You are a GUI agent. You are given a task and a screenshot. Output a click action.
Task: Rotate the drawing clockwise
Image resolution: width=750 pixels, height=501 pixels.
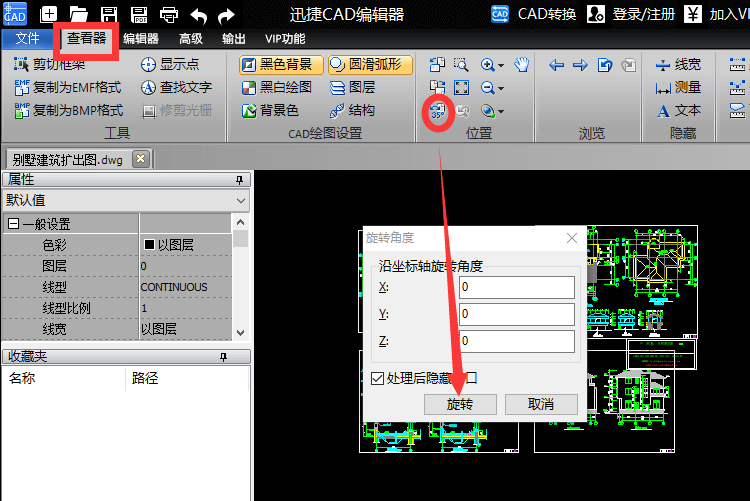pos(437,87)
